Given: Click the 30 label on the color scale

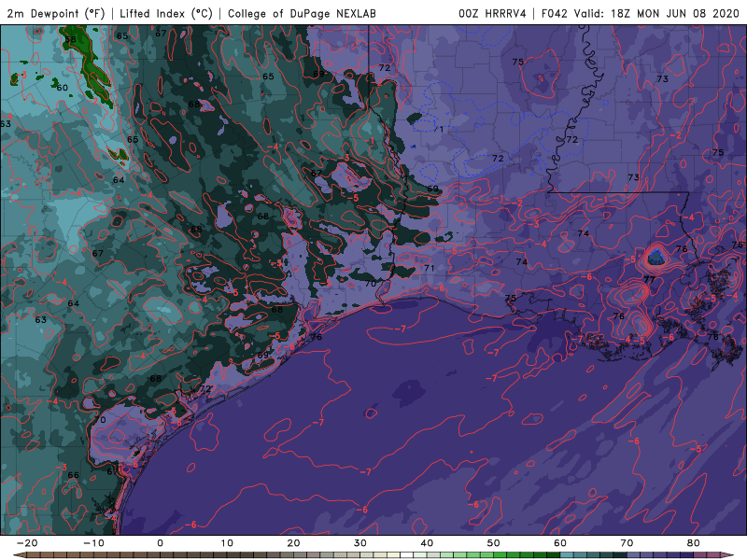Looking at the screenshot, I should click(360, 543).
